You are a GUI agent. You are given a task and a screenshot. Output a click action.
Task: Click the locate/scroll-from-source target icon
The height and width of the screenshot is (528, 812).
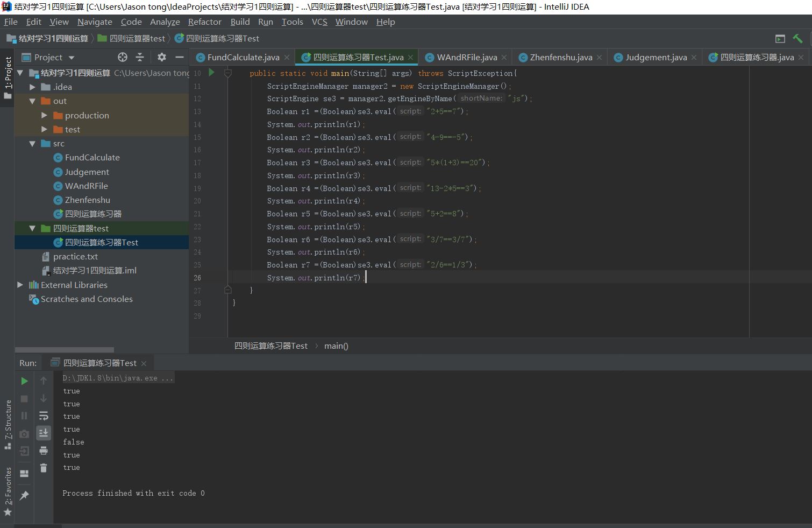123,57
